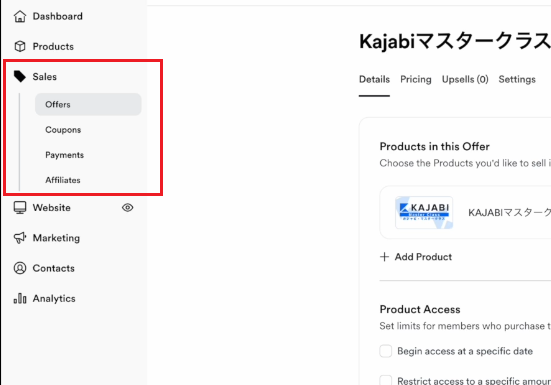The width and height of the screenshot is (551, 385).
Task: Click the Products cube icon
Action: (20, 46)
